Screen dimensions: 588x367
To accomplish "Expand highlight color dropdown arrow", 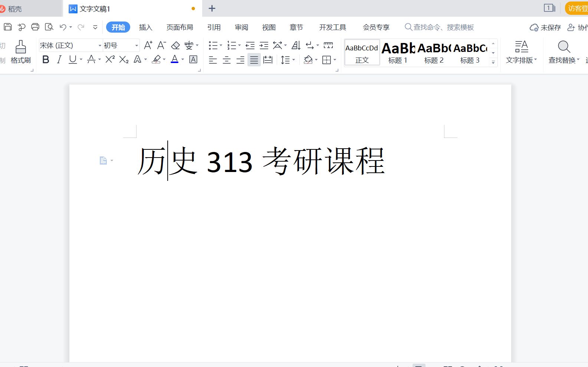I will coord(164,59).
